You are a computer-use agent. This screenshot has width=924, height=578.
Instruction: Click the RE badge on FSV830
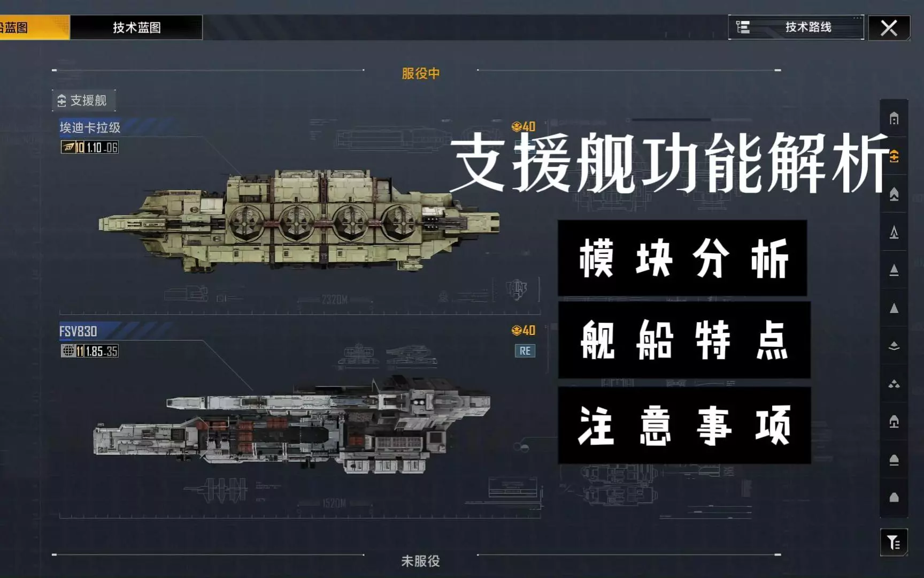tap(525, 351)
